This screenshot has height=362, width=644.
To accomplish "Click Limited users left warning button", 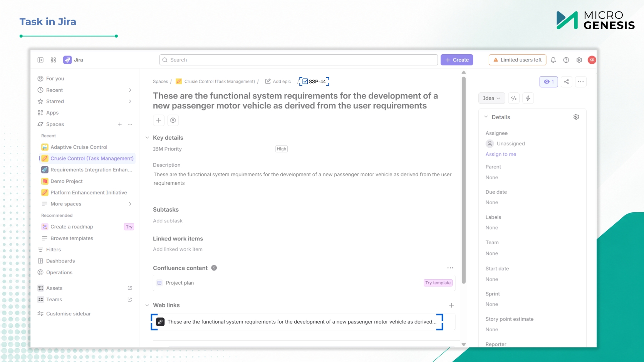I will (517, 60).
